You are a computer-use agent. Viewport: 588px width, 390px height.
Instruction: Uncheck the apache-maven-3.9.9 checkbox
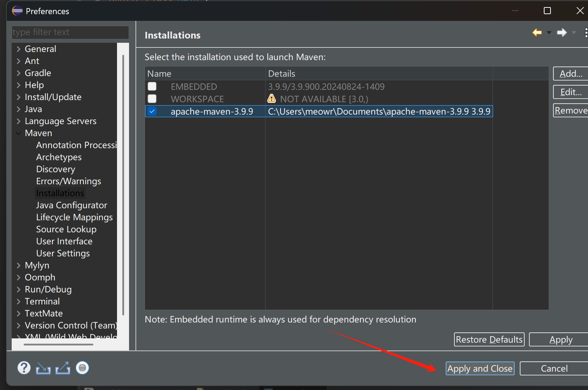152,111
